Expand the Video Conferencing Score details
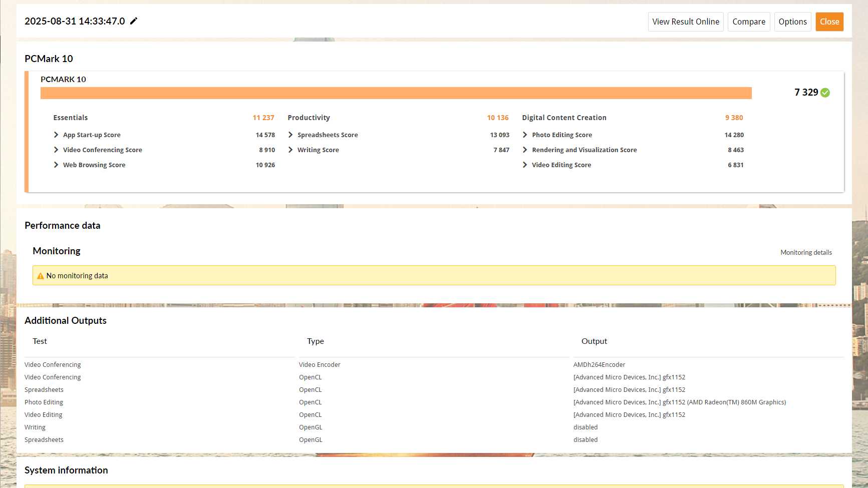Image resolution: width=868 pixels, height=488 pixels. click(56, 150)
